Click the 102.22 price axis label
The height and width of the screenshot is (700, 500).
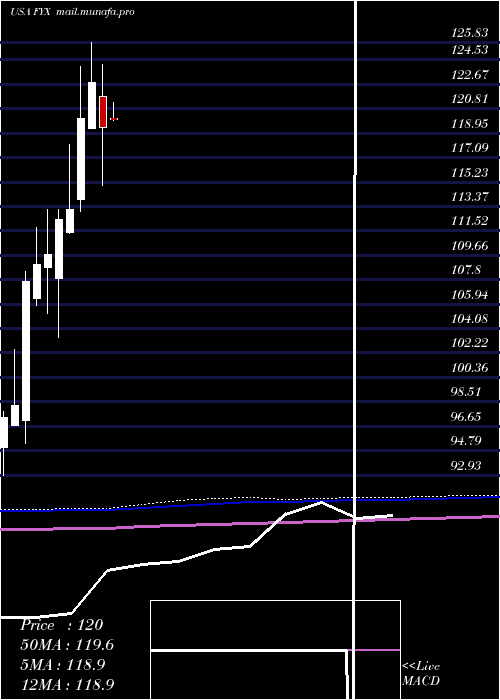pyautogui.click(x=469, y=342)
